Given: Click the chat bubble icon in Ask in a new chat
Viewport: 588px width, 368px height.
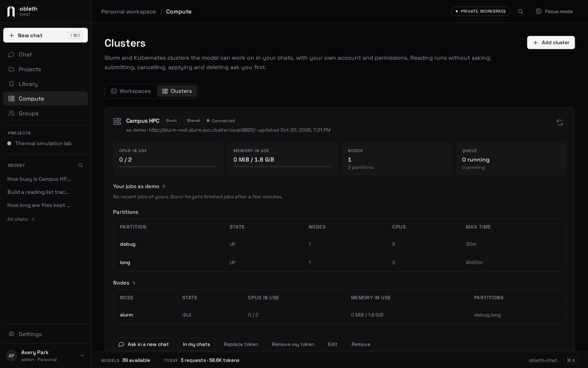Looking at the screenshot, I should pyautogui.click(x=121, y=344).
